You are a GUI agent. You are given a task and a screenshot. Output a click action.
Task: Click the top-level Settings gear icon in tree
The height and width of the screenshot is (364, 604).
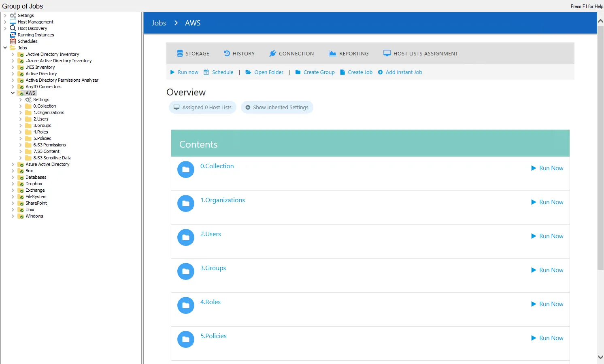[13, 15]
